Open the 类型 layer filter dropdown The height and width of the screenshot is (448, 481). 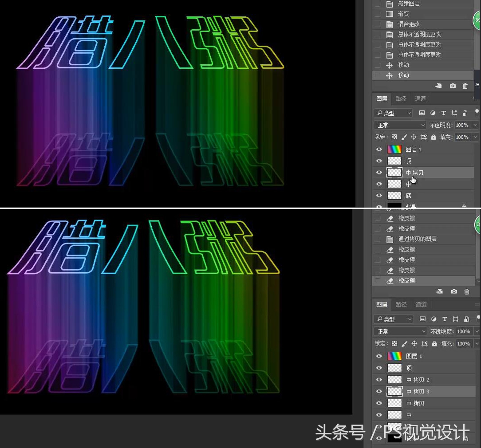tap(409, 113)
